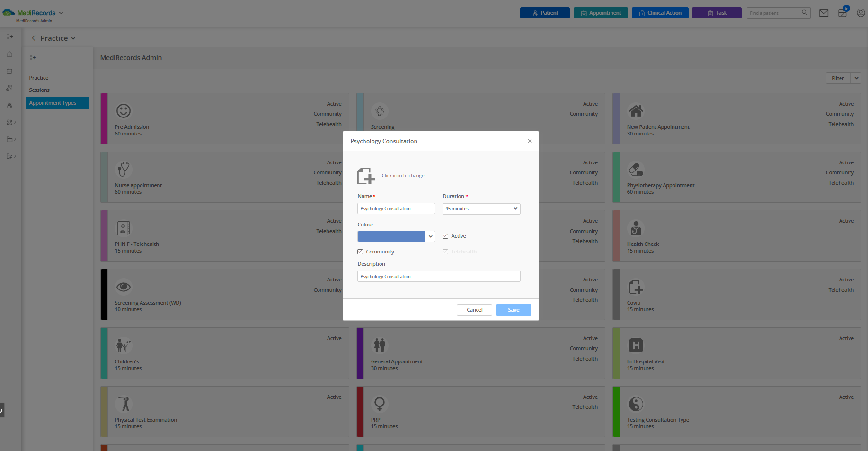Open the mail inbox icon

(824, 13)
